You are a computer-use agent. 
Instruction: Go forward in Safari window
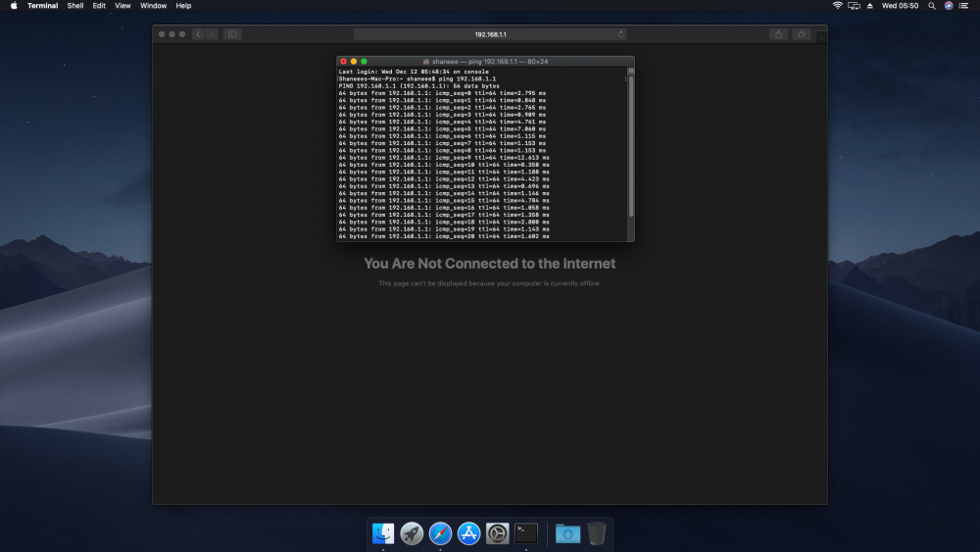(x=212, y=34)
